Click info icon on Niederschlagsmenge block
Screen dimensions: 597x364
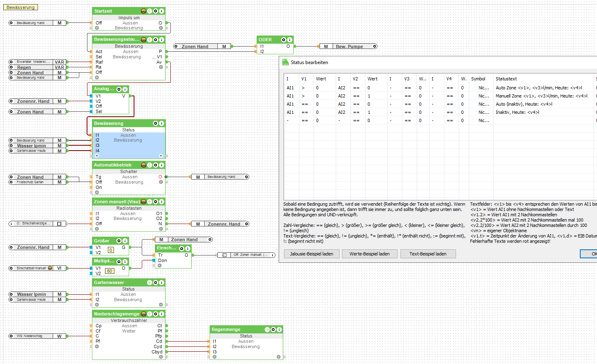[162, 314]
